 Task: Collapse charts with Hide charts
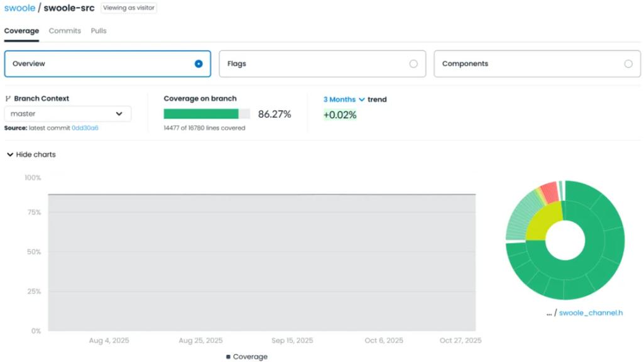pos(31,155)
